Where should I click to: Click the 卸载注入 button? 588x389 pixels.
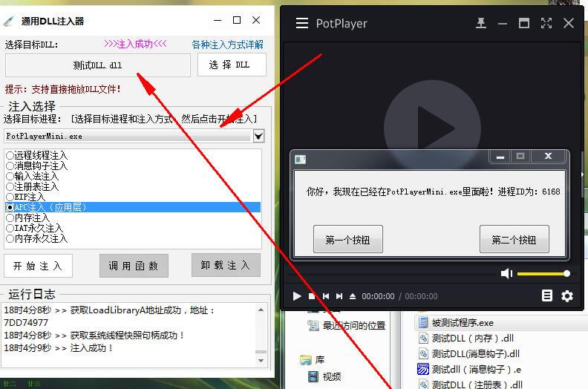(226, 265)
